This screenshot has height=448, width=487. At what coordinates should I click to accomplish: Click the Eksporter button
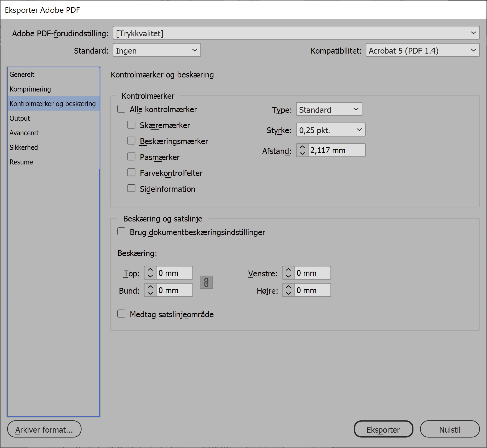(x=383, y=429)
